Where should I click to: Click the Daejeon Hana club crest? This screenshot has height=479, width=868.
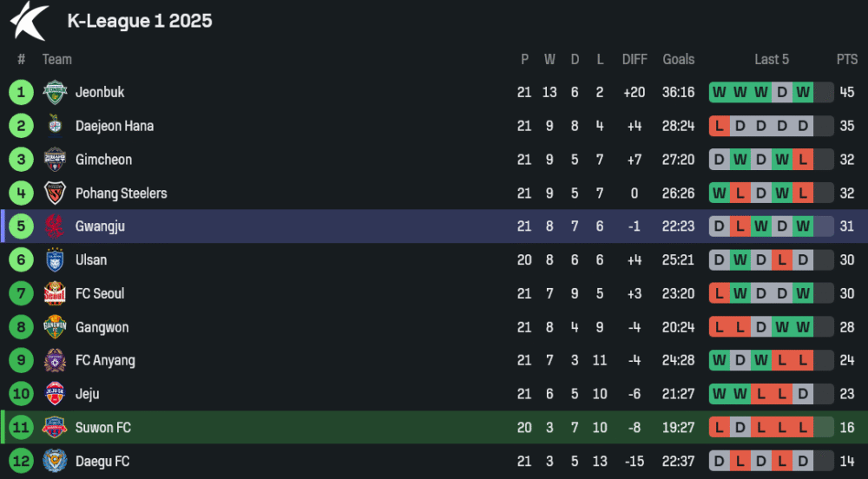[55, 126]
